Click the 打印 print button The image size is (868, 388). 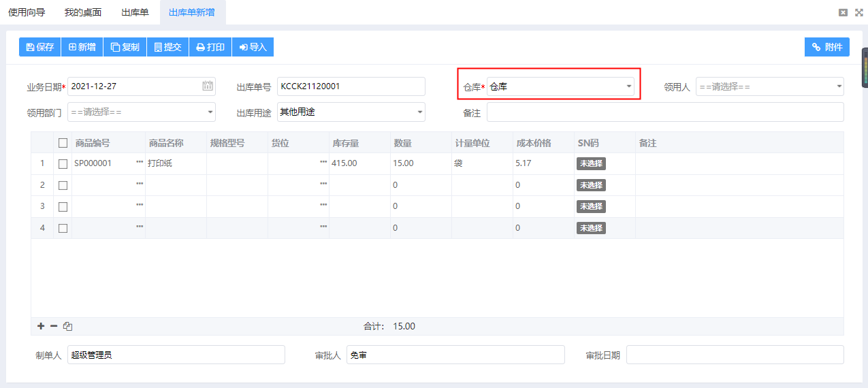pyautogui.click(x=210, y=47)
